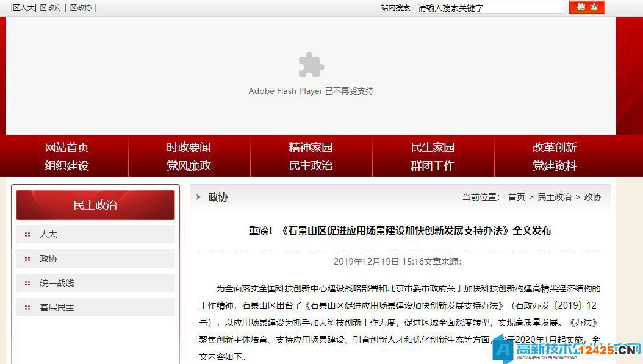Click the site search input field
643x364 pixels.
click(x=490, y=8)
